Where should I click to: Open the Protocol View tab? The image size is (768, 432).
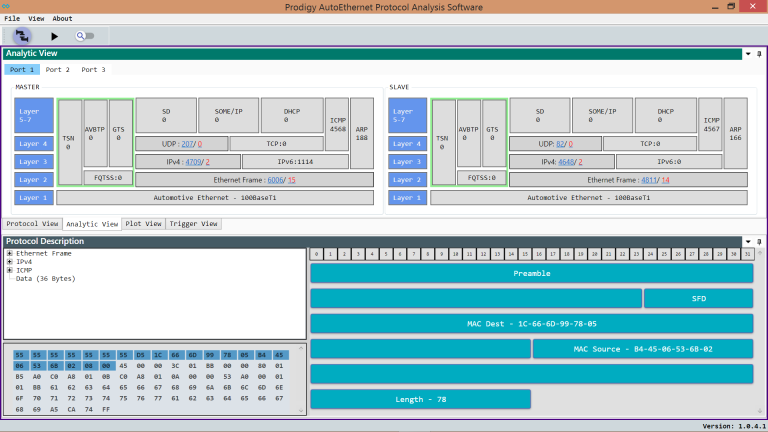(32, 224)
